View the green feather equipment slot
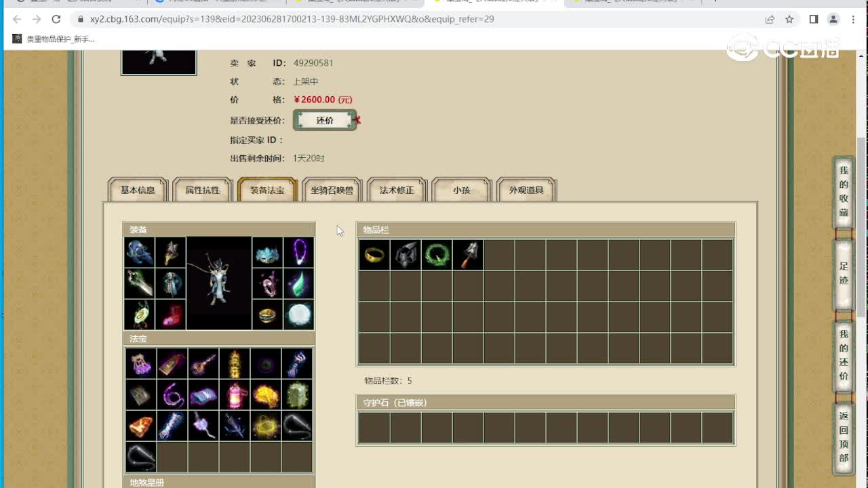868x488 pixels. 298,283
